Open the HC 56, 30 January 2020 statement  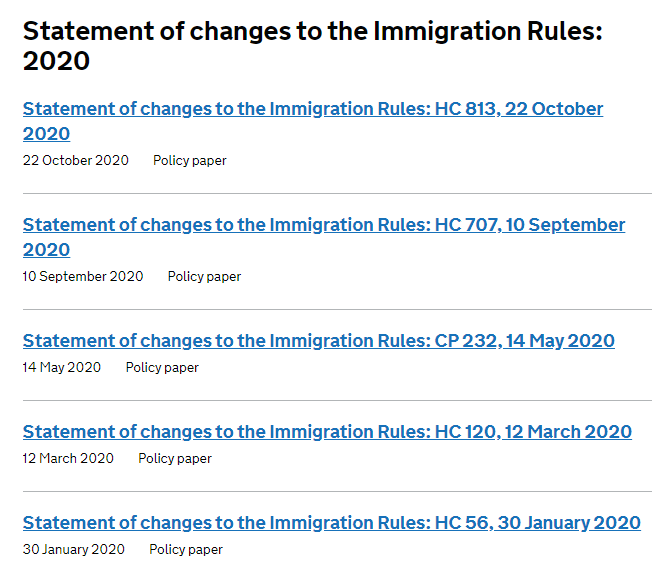[331, 523]
